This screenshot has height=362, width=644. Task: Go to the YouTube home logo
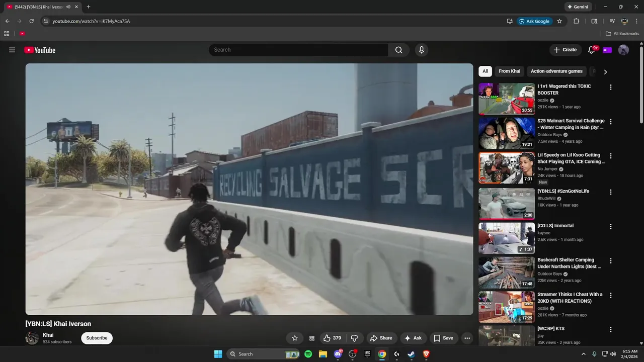point(40,50)
